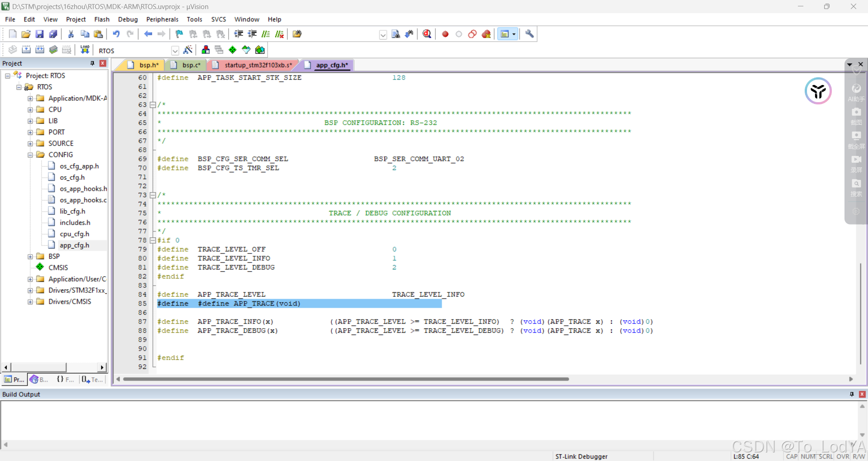Screen dimensions: 868x461
Task: Toggle pin on the Project panel
Action: point(93,63)
